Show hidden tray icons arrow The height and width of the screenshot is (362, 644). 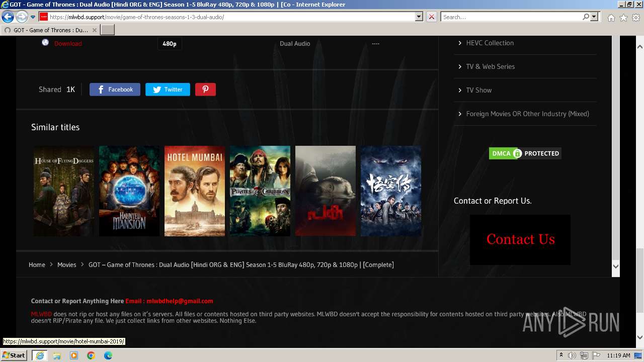[561, 355]
